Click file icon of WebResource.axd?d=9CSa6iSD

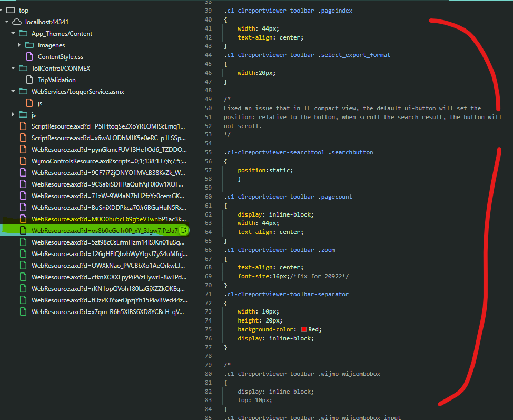(23, 184)
